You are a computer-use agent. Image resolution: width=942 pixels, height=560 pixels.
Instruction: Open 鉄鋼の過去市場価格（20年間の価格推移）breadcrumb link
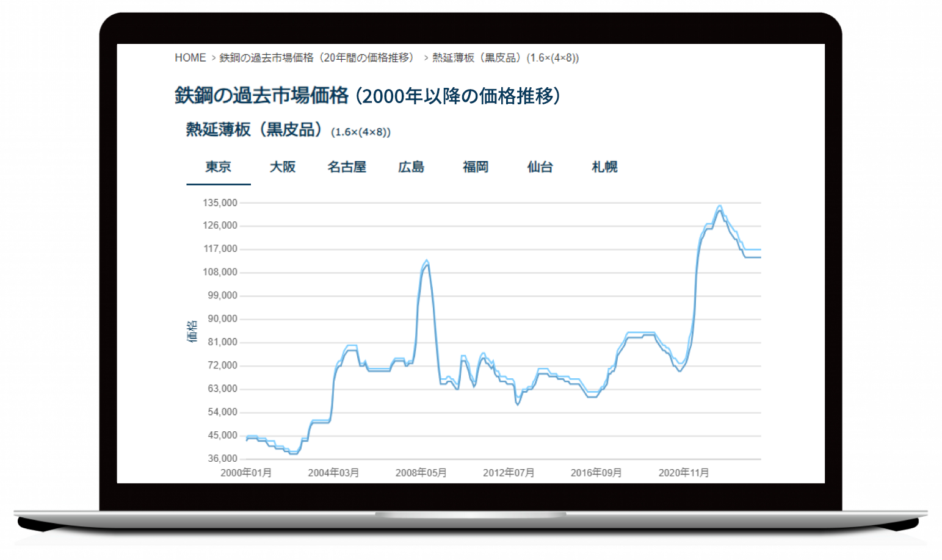click(316, 58)
